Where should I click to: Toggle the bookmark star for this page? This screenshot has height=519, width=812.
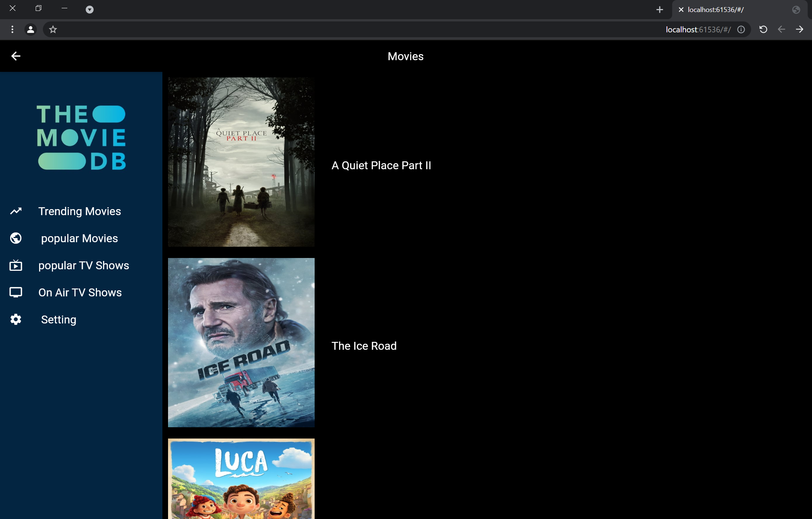(x=52, y=29)
